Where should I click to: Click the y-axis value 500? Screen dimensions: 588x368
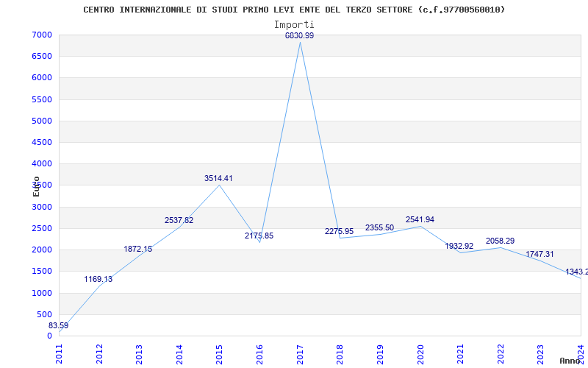click(x=44, y=314)
